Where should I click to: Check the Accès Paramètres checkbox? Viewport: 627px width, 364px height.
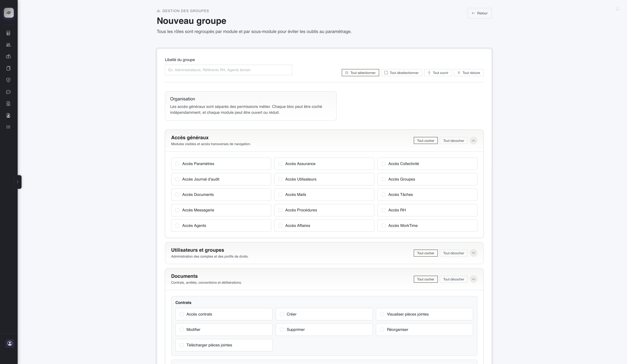tap(177, 164)
